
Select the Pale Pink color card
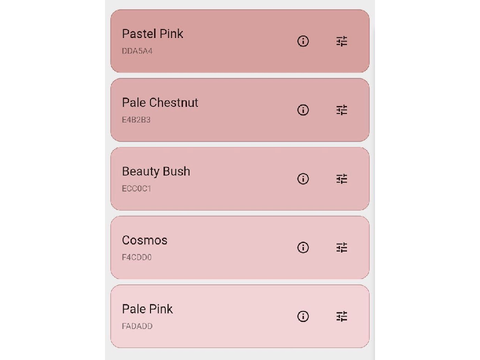coord(240,316)
